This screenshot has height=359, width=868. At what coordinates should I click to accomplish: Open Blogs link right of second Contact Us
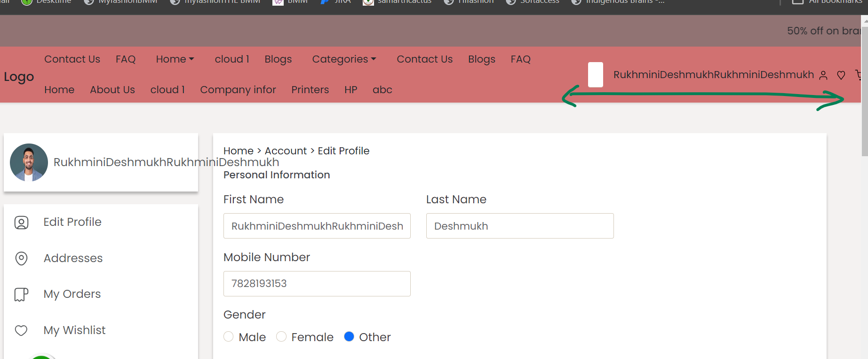(482, 59)
